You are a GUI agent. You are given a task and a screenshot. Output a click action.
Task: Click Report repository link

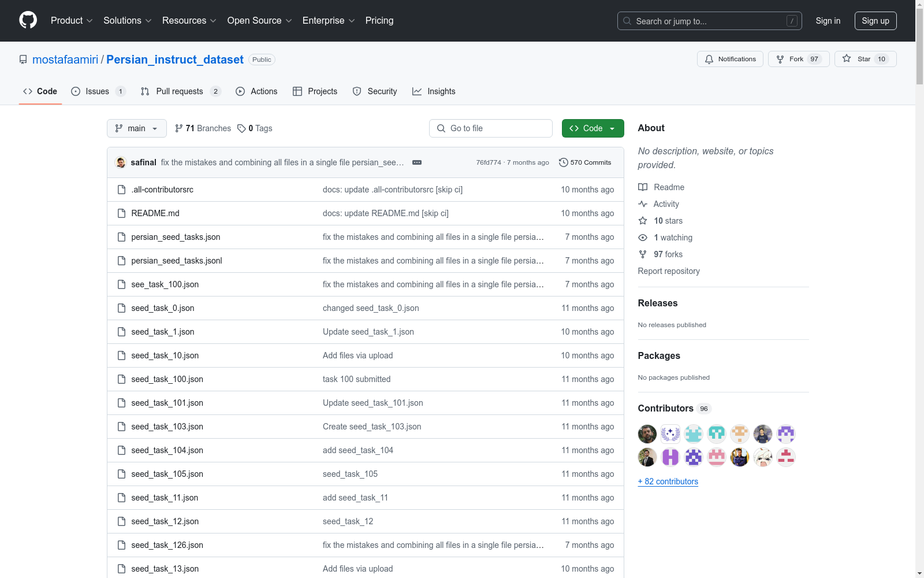pos(669,271)
